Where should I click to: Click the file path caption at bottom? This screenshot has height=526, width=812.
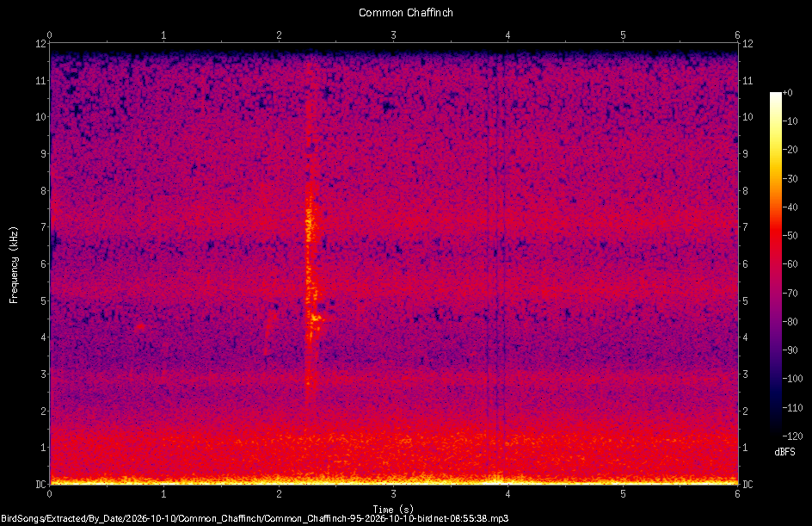255,518
